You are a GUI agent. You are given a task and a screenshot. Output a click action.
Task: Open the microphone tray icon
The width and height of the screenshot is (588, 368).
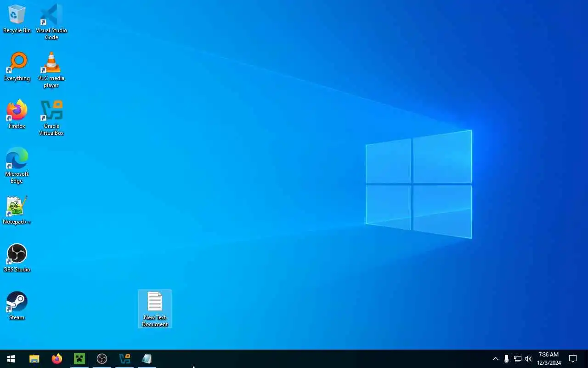(506, 359)
